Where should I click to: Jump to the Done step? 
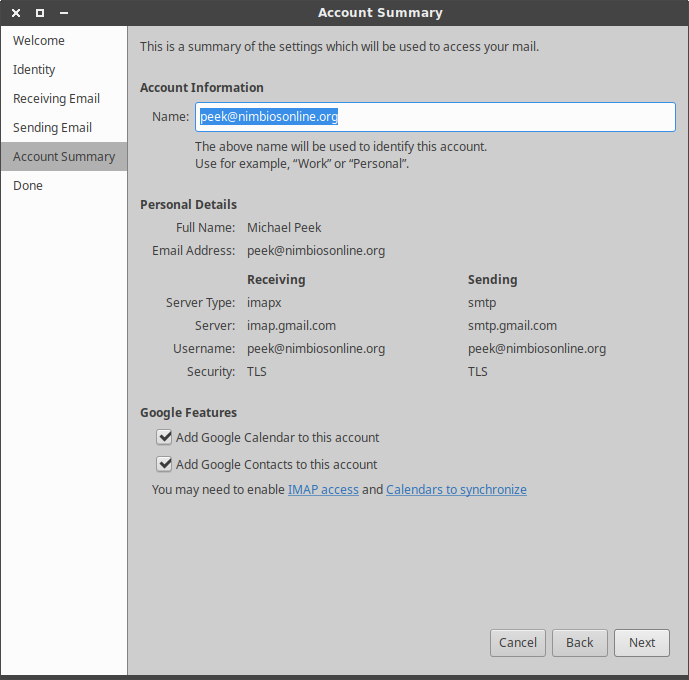tap(28, 186)
